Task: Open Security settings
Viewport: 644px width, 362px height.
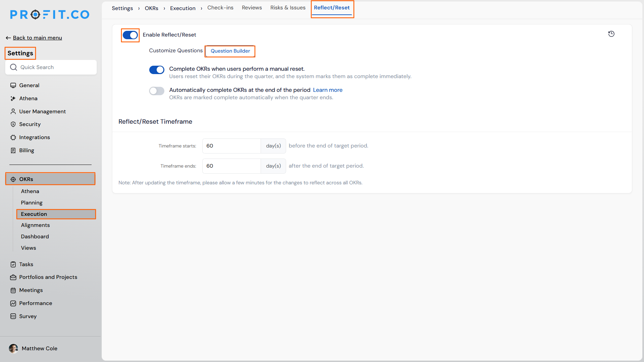Action: click(x=30, y=124)
